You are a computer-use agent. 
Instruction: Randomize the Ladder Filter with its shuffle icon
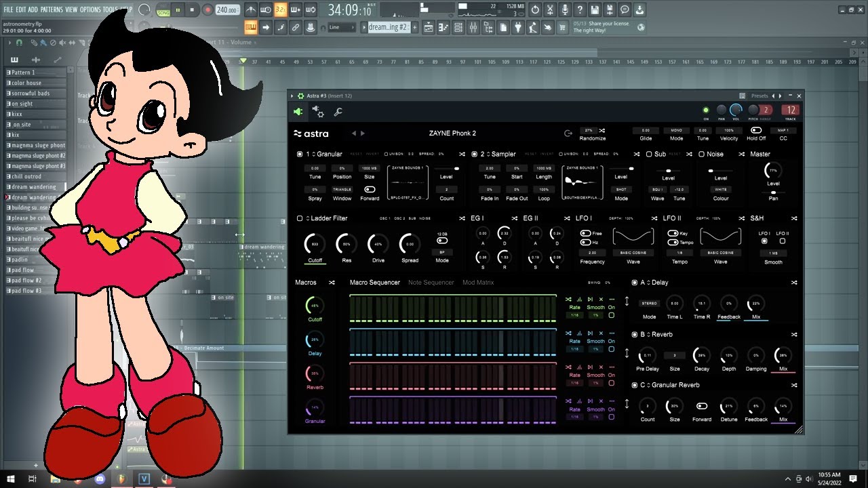(462, 218)
